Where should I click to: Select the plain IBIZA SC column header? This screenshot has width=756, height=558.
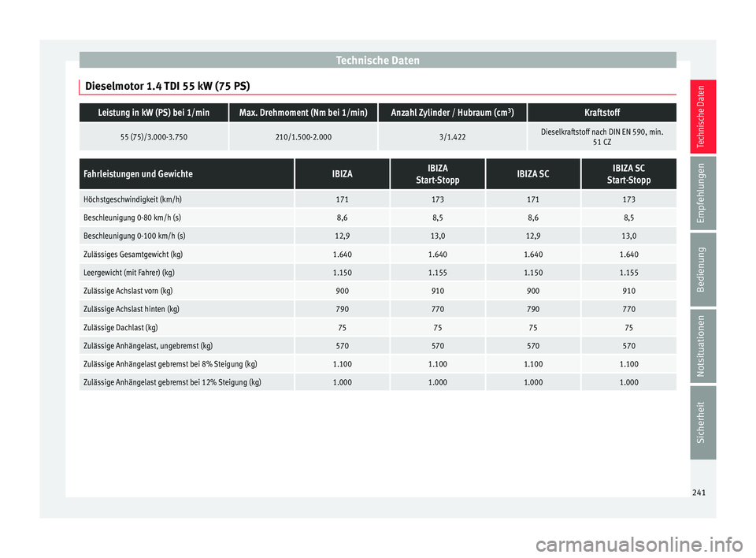pyautogui.click(x=533, y=173)
